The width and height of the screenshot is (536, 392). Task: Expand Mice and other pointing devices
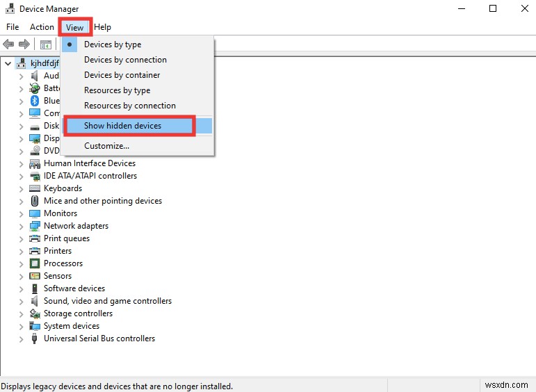(21, 202)
